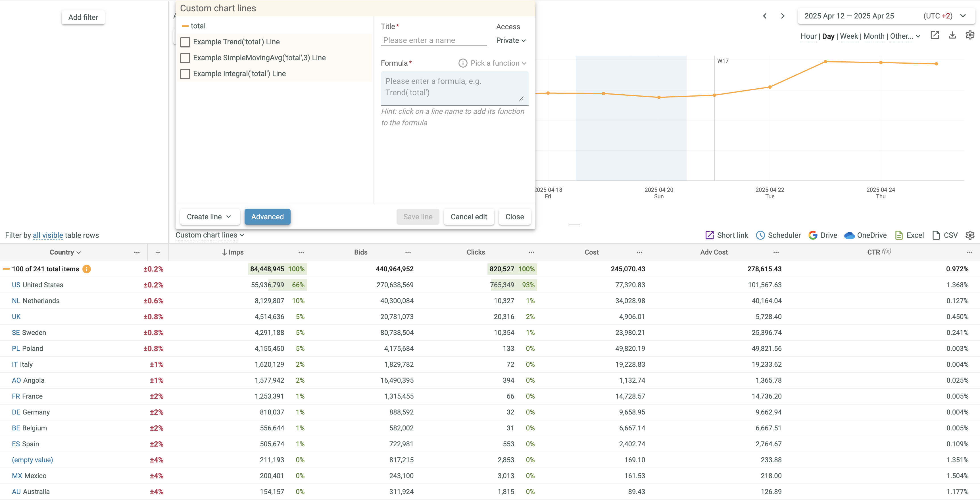Go to previous date range arrow
The image size is (980, 500).
point(765,16)
